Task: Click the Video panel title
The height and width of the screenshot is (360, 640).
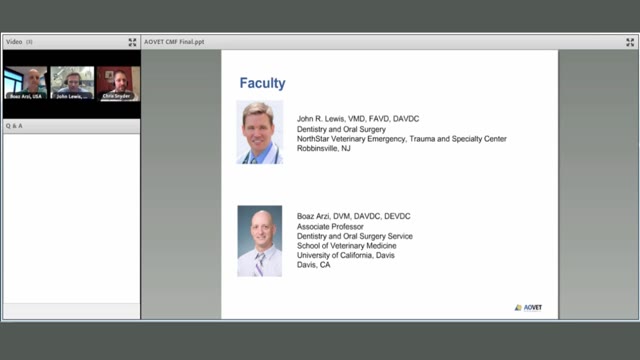Action: pyautogui.click(x=14, y=42)
